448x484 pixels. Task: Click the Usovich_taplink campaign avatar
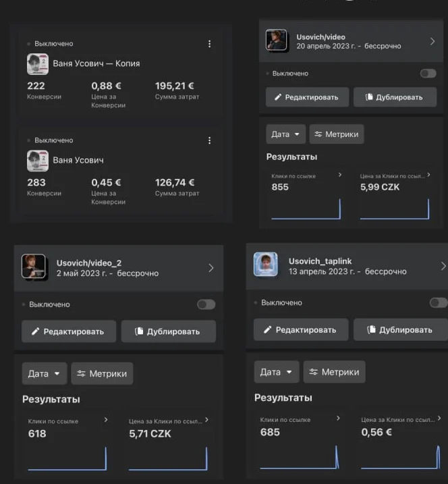coord(266,265)
